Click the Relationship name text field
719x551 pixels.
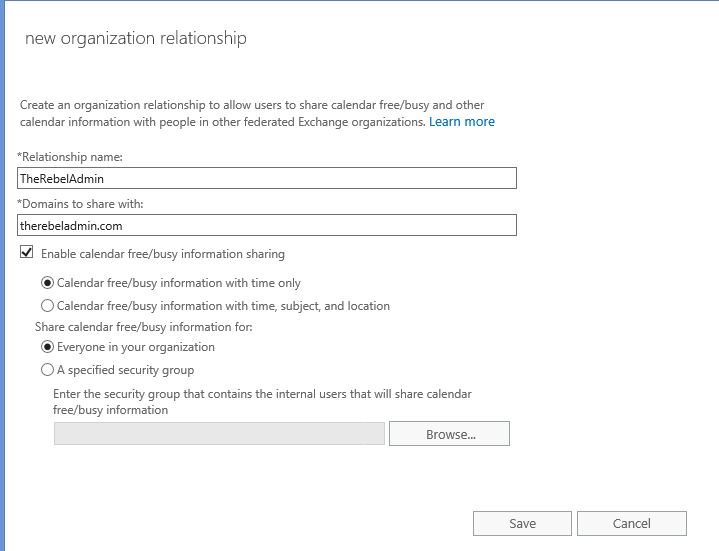click(x=267, y=178)
